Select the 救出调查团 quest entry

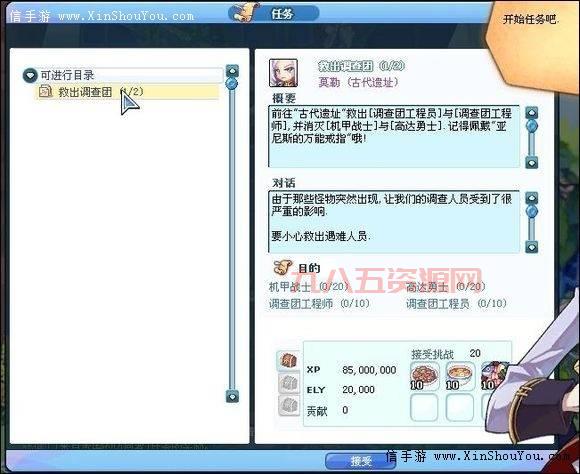point(127,92)
